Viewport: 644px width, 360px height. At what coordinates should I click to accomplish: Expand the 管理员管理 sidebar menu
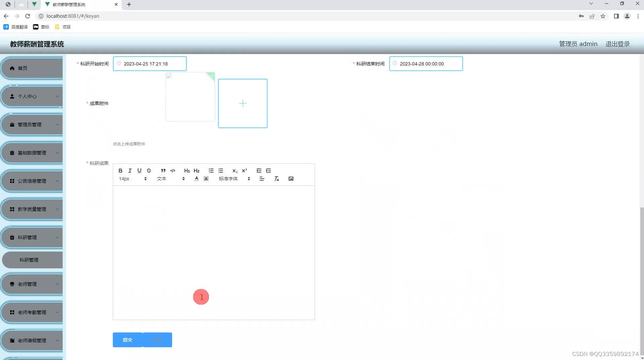pyautogui.click(x=32, y=125)
